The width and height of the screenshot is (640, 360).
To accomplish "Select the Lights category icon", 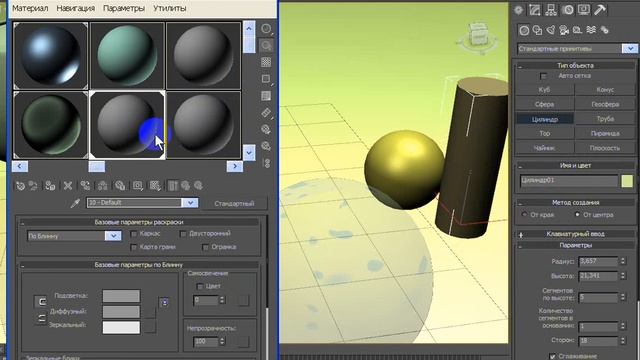I will pyautogui.click(x=551, y=30).
